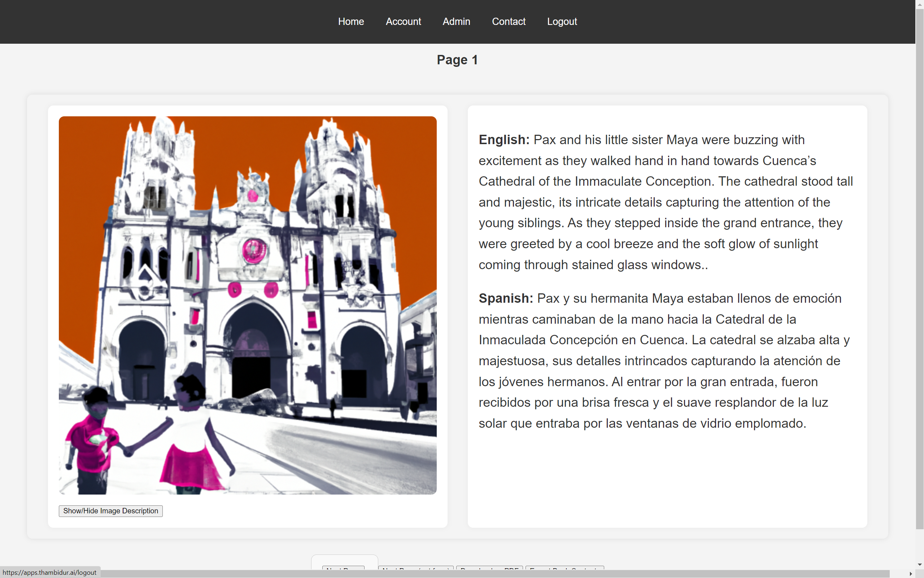The height and width of the screenshot is (578, 924).
Task: Click the bold 'English:' label
Action: pyautogui.click(x=504, y=140)
